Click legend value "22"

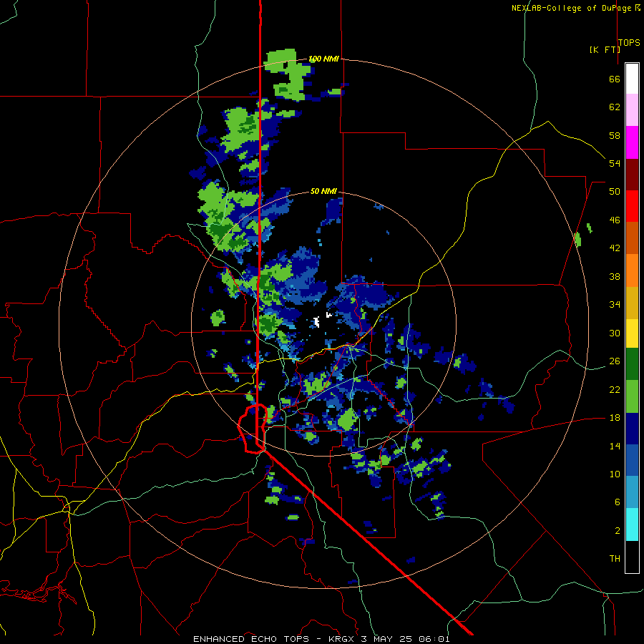615,389
